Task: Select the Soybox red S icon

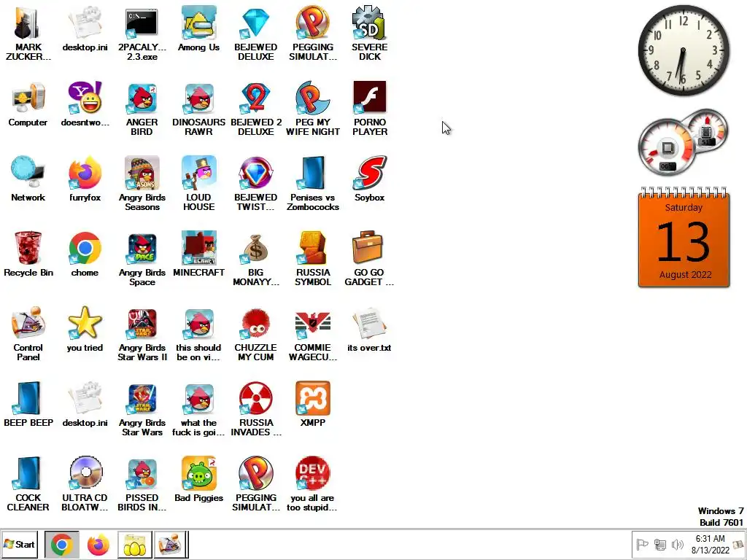Action: 369,179
